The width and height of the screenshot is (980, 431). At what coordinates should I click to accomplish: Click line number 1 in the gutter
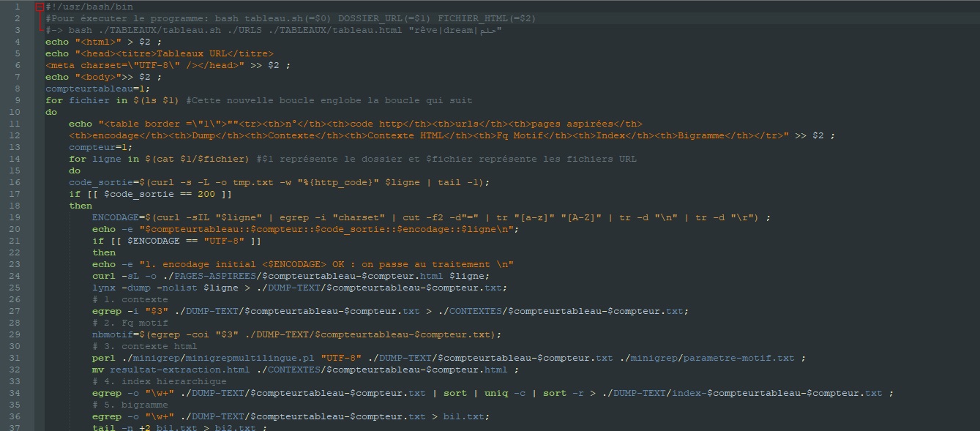pos(16,7)
